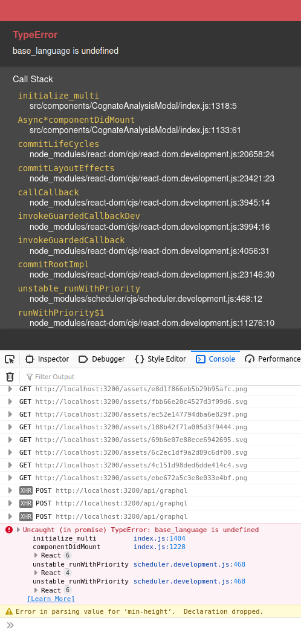Expand the React 4 frames group
Viewport: 301px width, 644px height.
click(x=36, y=573)
